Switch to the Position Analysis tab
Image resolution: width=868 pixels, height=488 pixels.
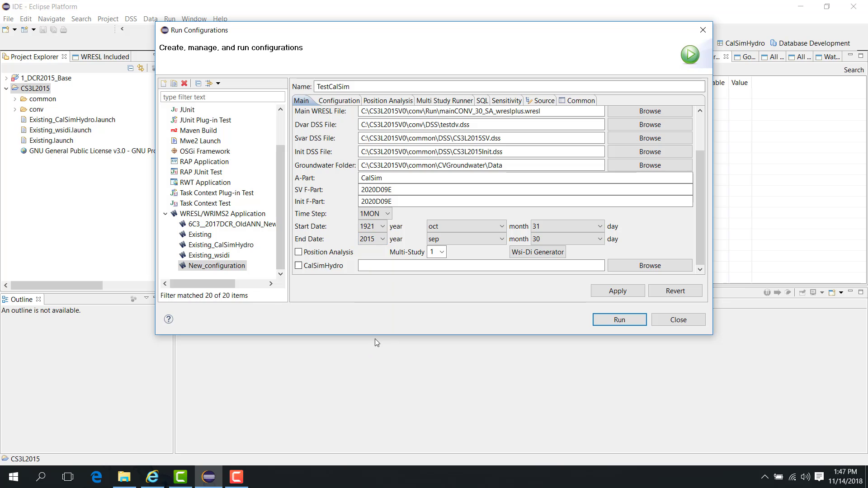[388, 101]
